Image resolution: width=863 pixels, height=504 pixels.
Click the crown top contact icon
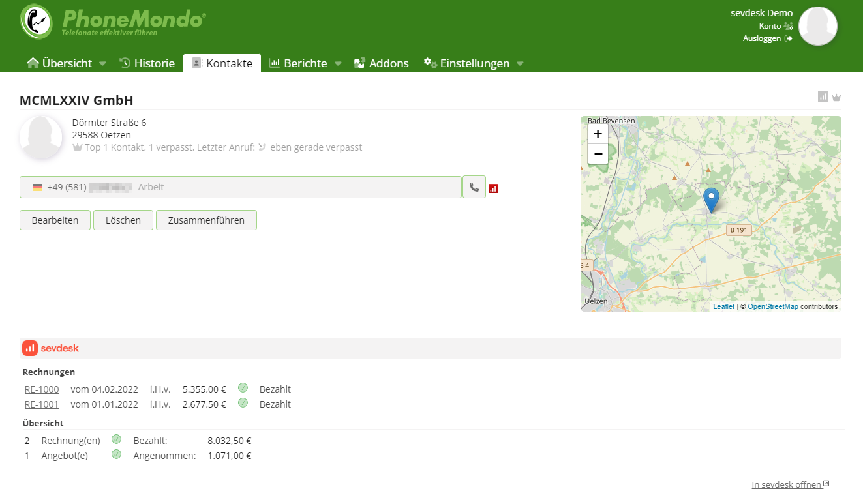[836, 97]
